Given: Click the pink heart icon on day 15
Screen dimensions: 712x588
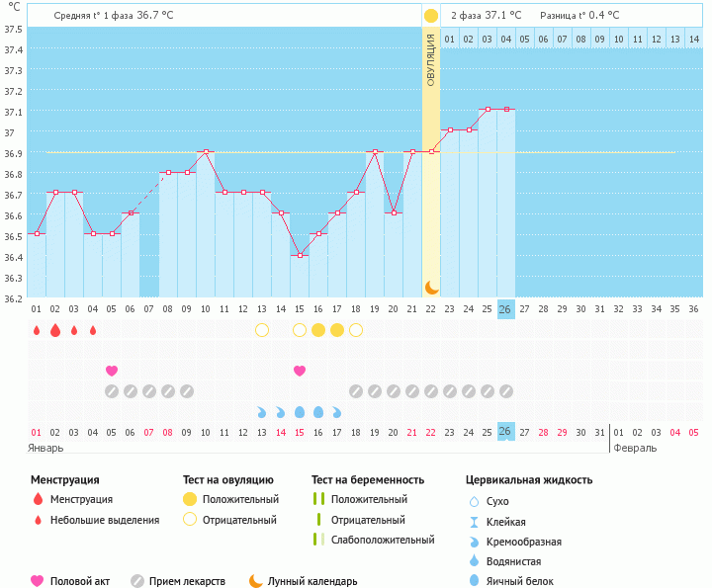Looking at the screenshot, I should click(x=300, y=371).
